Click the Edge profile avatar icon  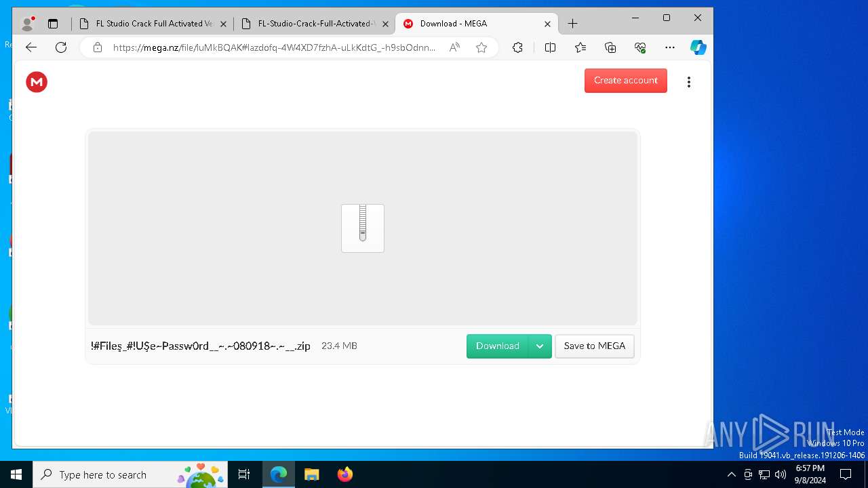(x=28, y=24)
